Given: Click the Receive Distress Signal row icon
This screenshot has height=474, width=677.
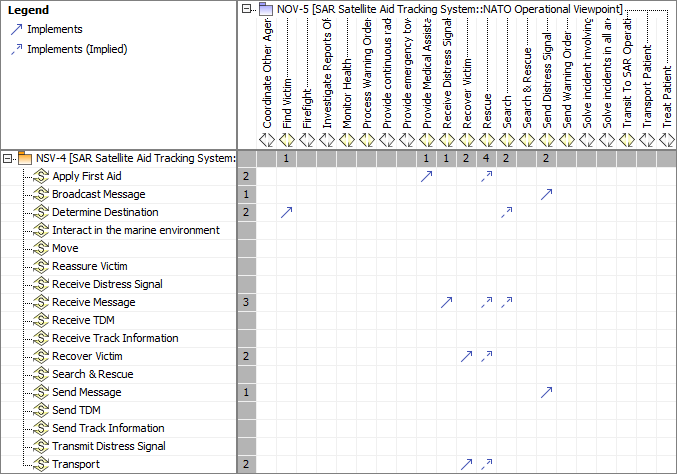Looking at the screenshot, I should pos(41,284).
